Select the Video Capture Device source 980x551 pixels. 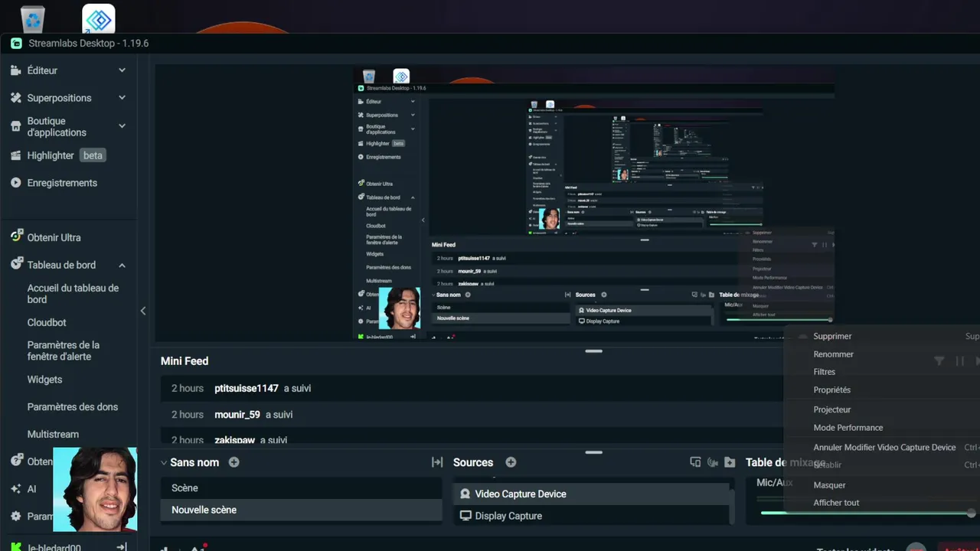click(x=592, y=494)
